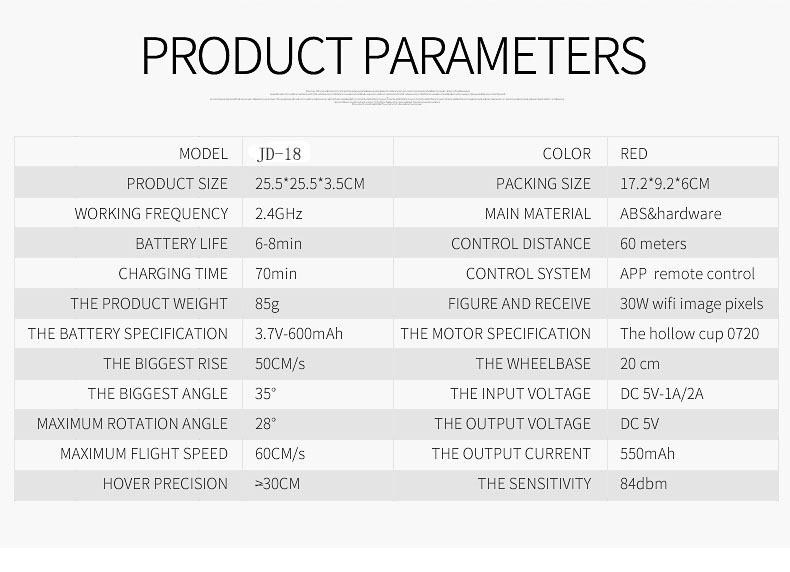790x572 pixels.
Task: Click the ABS&hardware material value
Action: (670, 214)
